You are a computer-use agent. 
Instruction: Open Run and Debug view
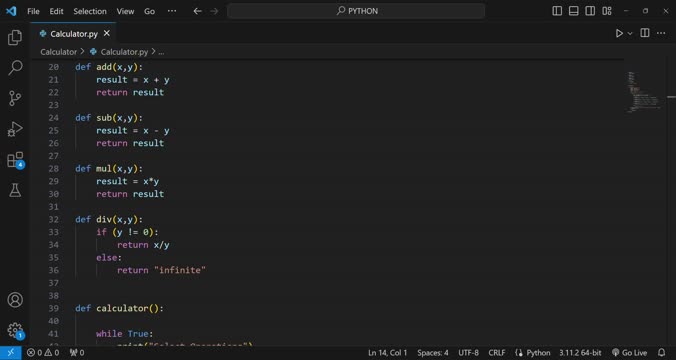tap(15, 129)
